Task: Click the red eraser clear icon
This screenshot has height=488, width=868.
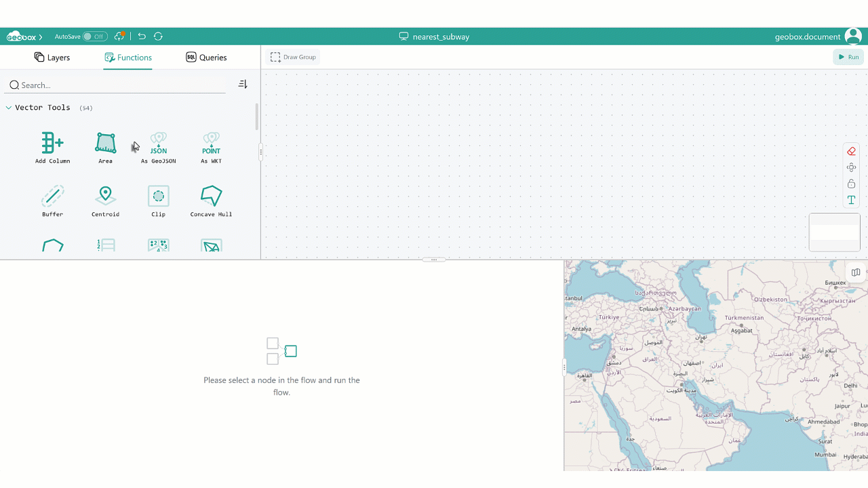Action: click(851, 151)
